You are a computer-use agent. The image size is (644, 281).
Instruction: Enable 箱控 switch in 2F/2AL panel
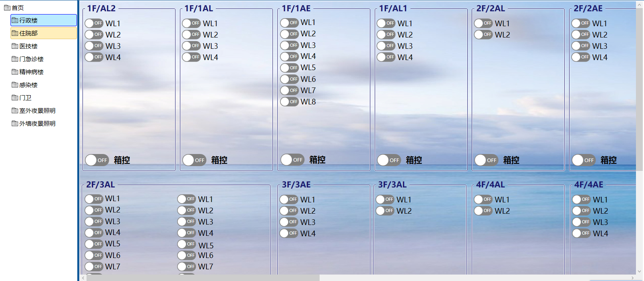(486, 160)
